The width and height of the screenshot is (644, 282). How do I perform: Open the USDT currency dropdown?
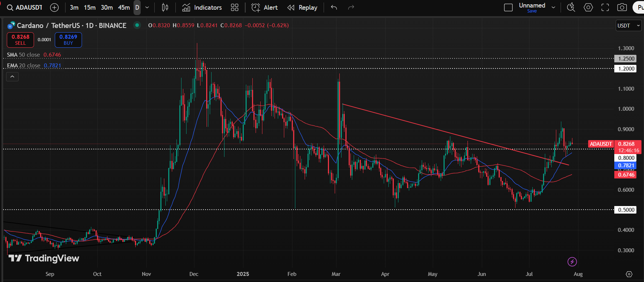pos(629,25)
